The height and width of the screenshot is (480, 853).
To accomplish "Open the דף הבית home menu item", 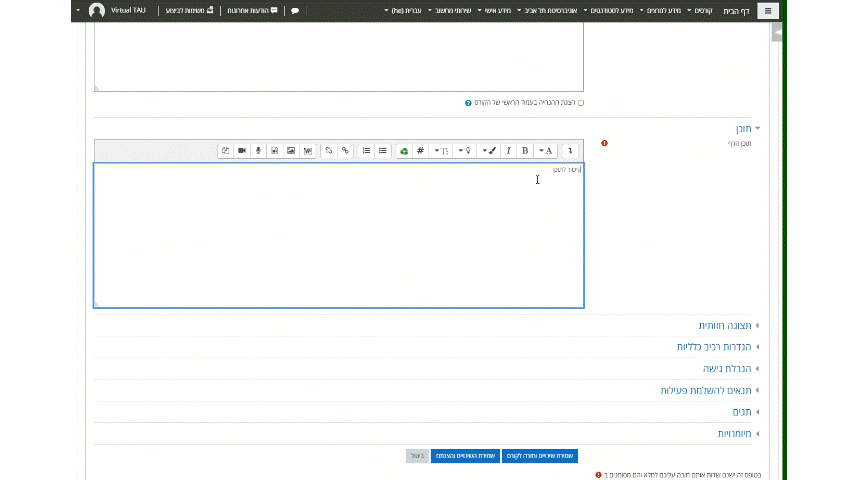I will (x=736, y=11).
